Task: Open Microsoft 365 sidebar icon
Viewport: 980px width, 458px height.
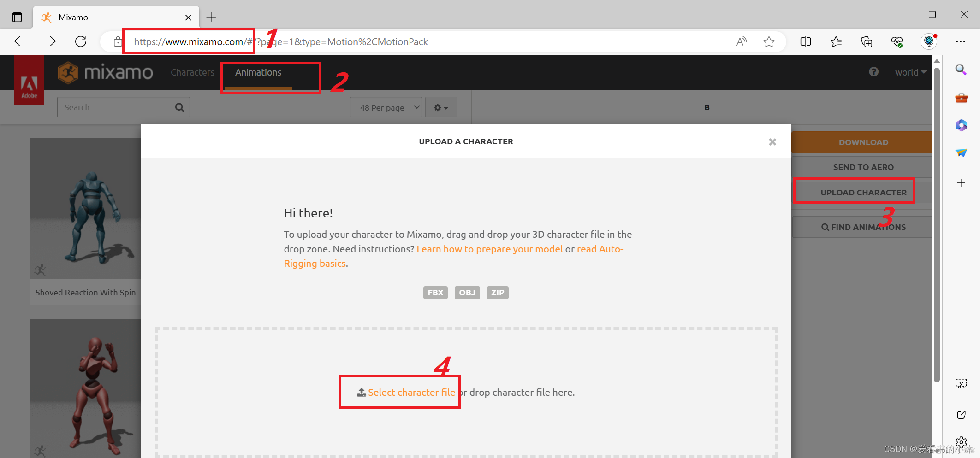Action: tap(961, 125)
